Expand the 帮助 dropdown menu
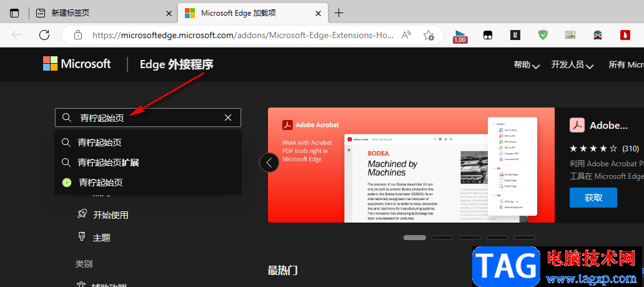The image size is (644, 287). (x=527, y=64)
